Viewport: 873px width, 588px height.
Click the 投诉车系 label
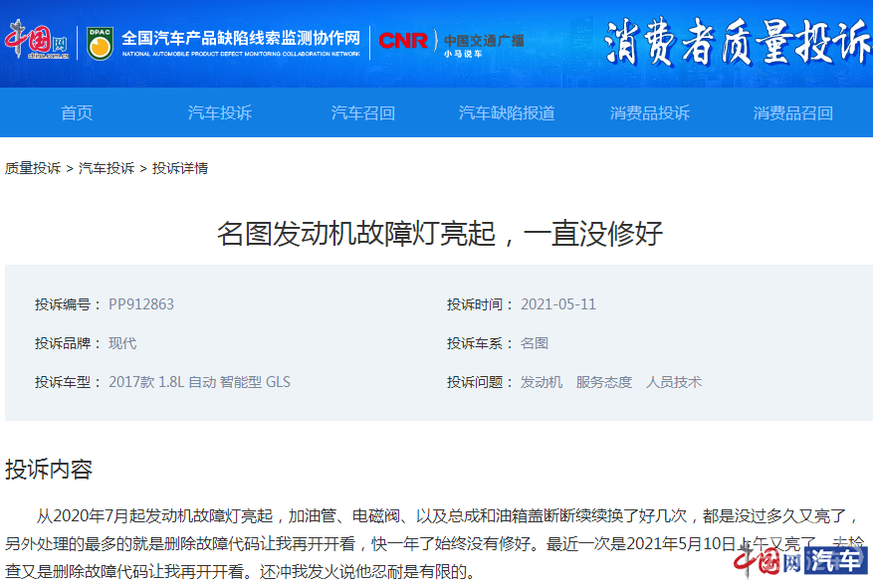tap(479, 343)
